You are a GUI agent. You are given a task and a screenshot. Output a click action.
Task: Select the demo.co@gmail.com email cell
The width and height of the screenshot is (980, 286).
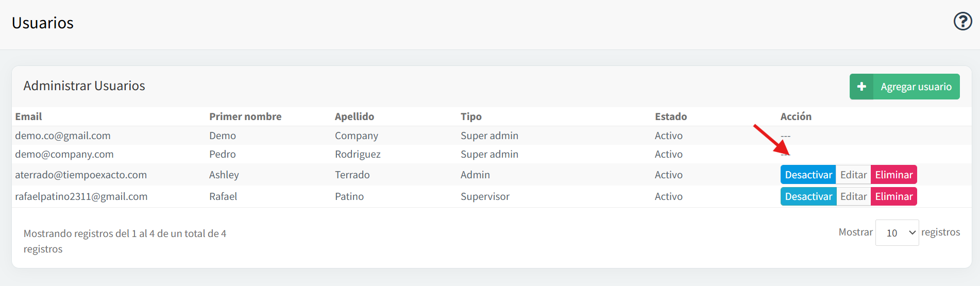point(63,136)
